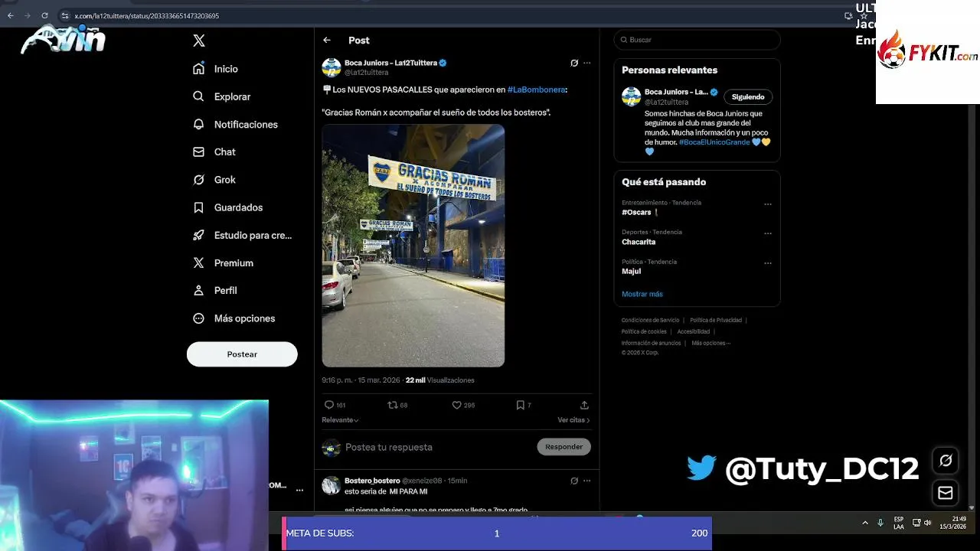Image resolution: width=980 pixels, height=551 pixels.
Task: Click the site info icon in the address bar
Action: point(65,15)
